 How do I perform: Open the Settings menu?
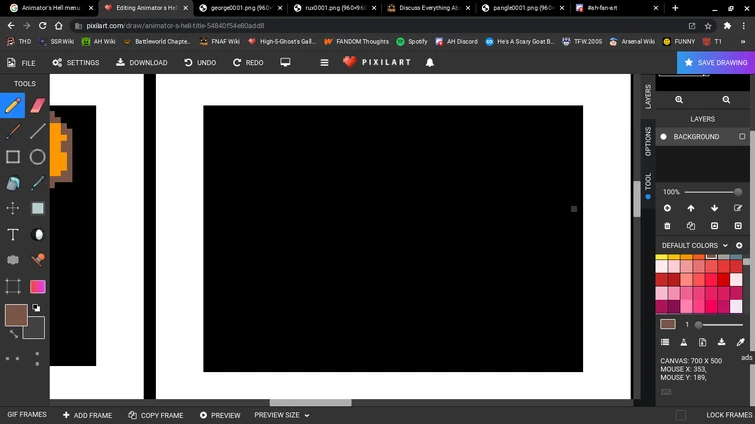pyautogui.click(x=76, y=63)
